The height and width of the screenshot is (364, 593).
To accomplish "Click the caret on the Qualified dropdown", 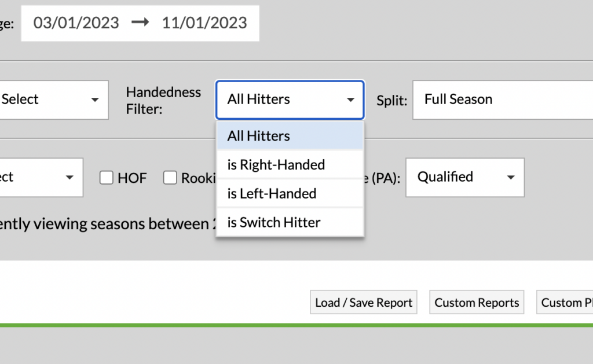I will point(512,178).
